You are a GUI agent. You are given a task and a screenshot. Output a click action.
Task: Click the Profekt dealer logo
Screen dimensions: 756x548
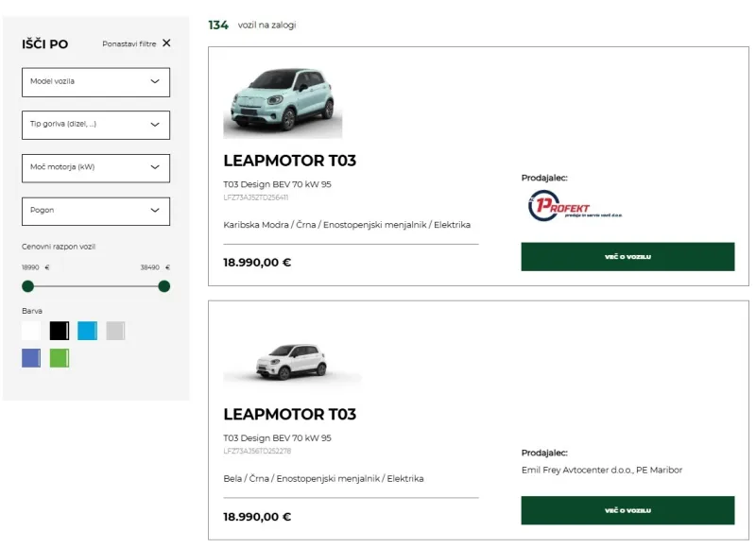(574, 206)
